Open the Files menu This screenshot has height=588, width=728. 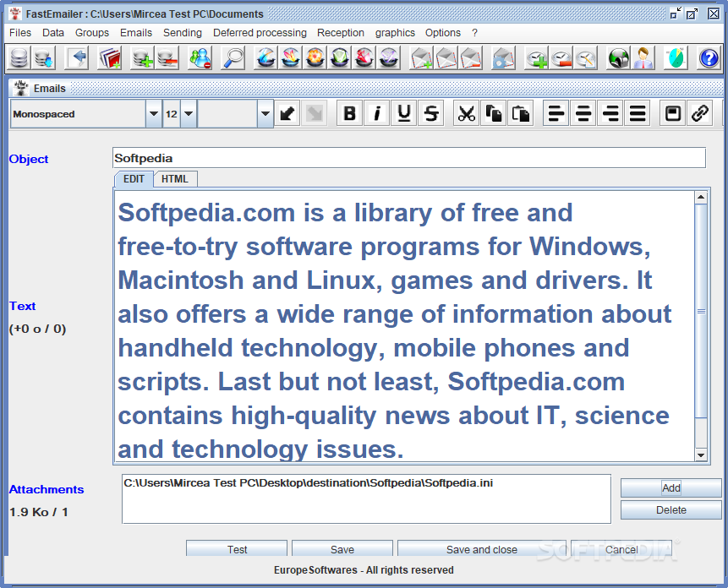[x=20, y=33]
